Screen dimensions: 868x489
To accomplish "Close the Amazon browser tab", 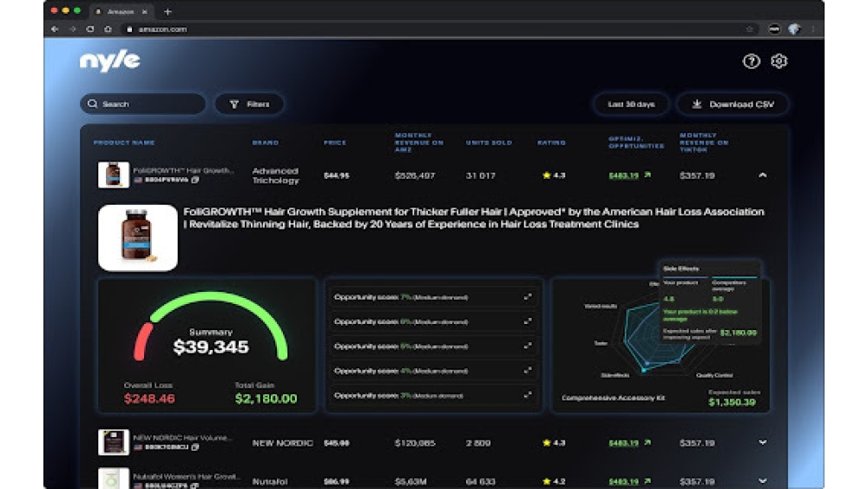I will [x=144, y=11].
